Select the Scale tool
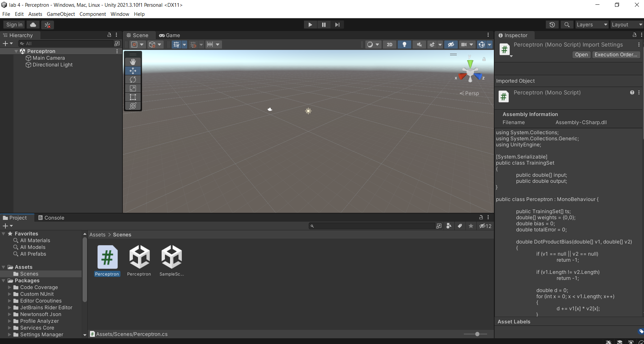The width and height of the screenshot is (644, 344). point(133,88)
